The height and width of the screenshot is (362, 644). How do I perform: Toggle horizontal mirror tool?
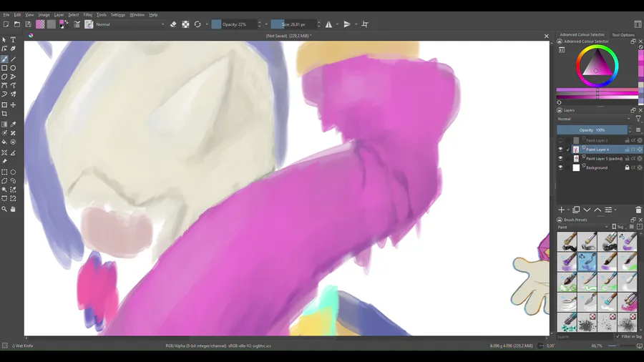coord(328,24)
